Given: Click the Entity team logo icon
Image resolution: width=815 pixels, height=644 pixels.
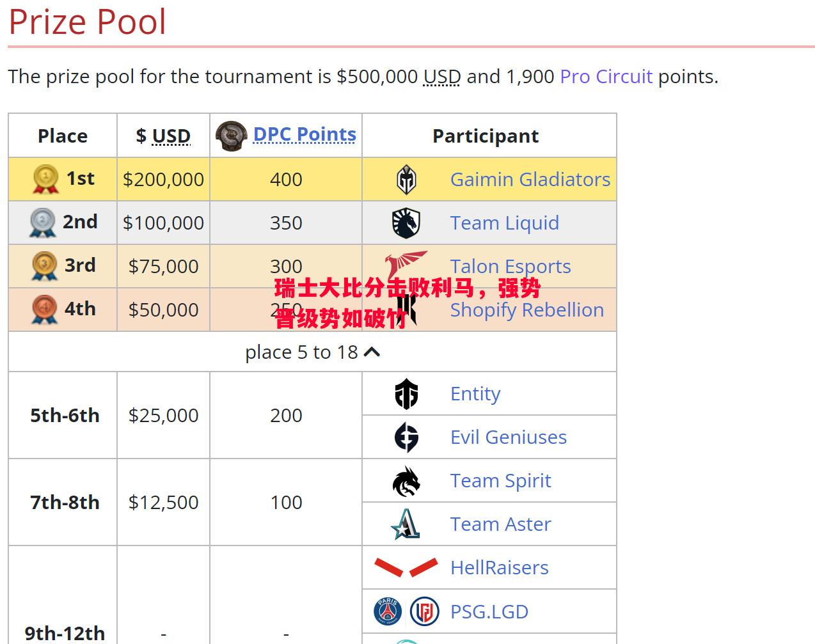Looking at the screenshot, I should (x=406, y=394).
